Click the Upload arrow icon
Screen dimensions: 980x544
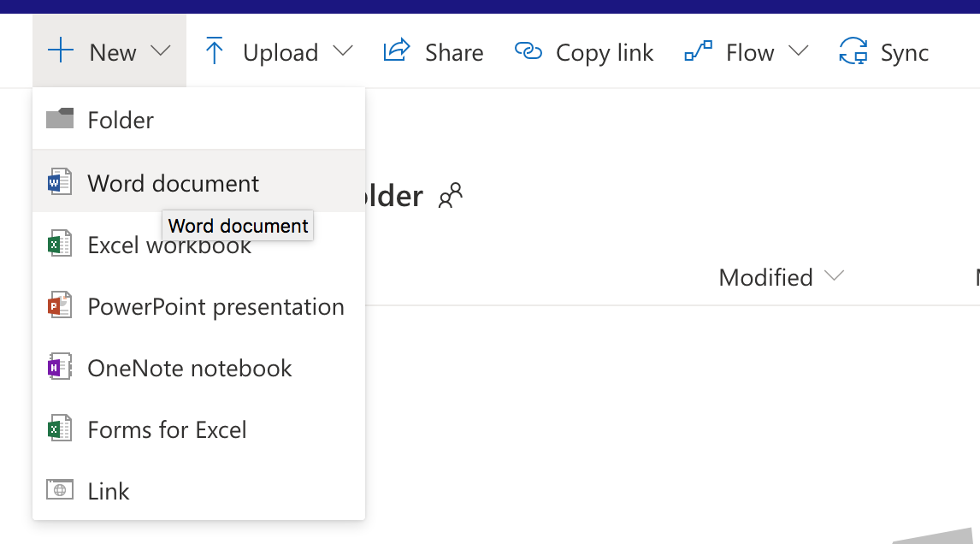pyautogui.click(x=215, y=51)
